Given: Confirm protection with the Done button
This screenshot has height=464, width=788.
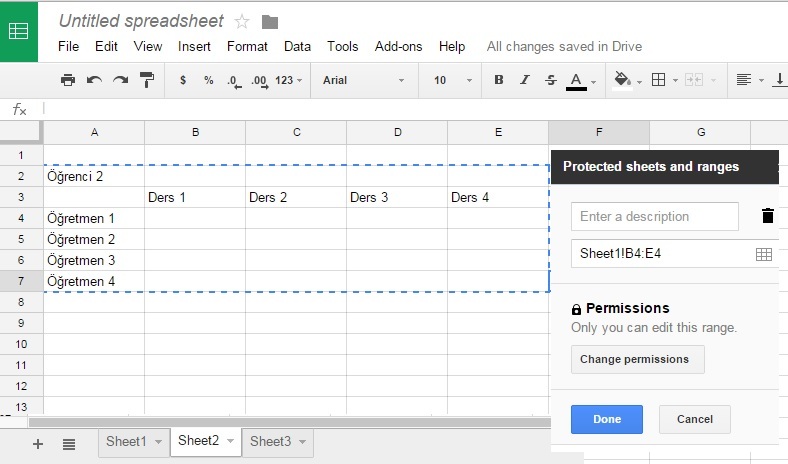Looking at the screenshot, I should pos(607,419).
